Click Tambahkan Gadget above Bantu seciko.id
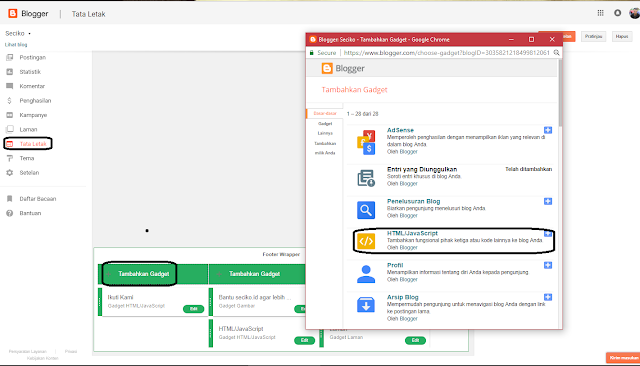 pos(254,274)
